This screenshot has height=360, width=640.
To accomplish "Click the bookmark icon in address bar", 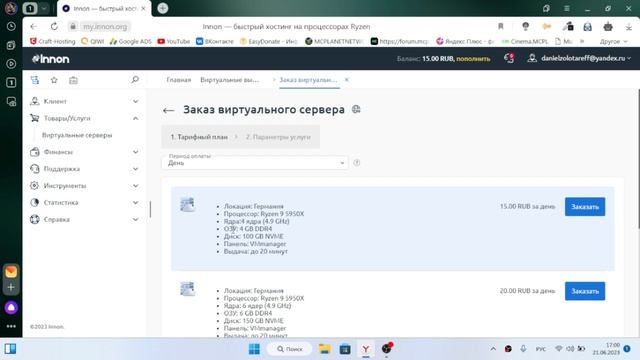I will click(x=501, y=27).
